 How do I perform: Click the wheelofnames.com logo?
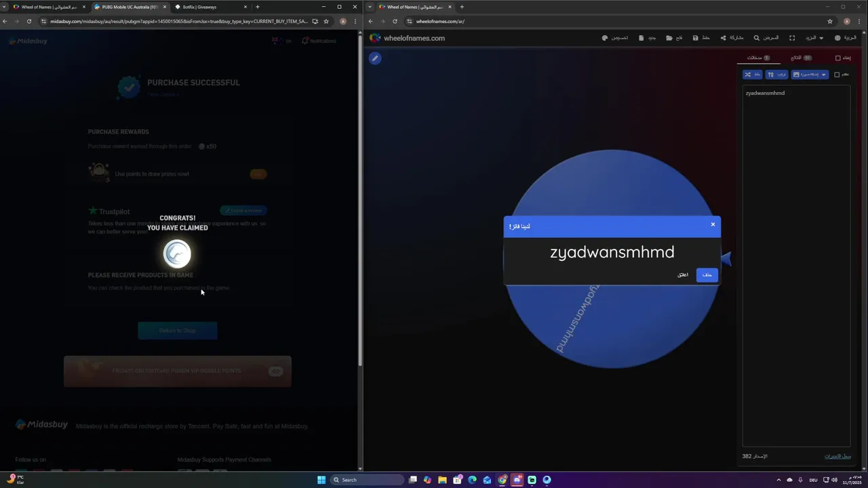407,38
